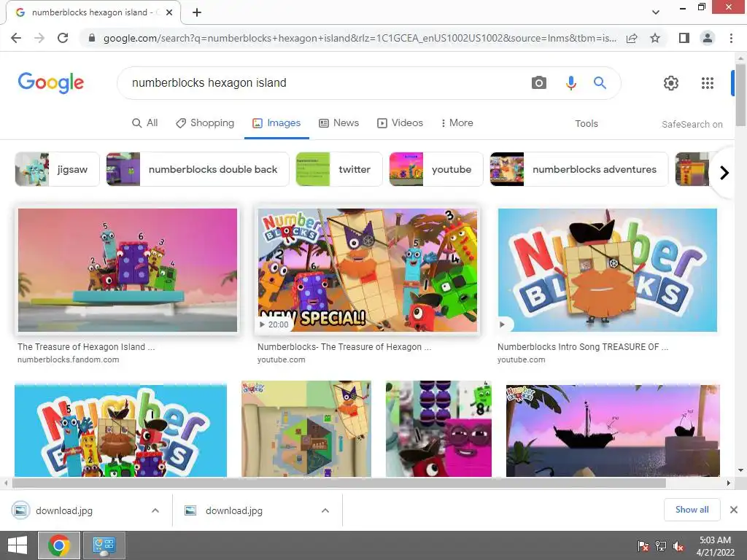
Task: Start voice search with microphone
Action: point(570,83)
